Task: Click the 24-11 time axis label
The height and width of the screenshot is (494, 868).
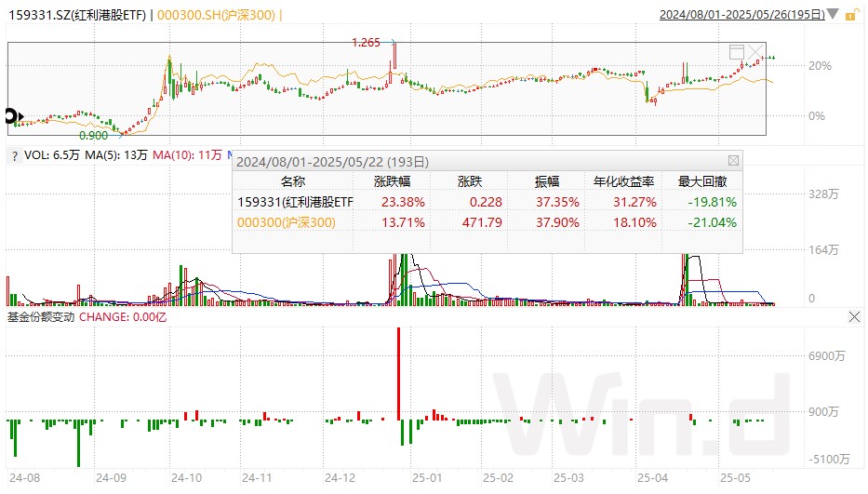Action: (x=257, y=478)
